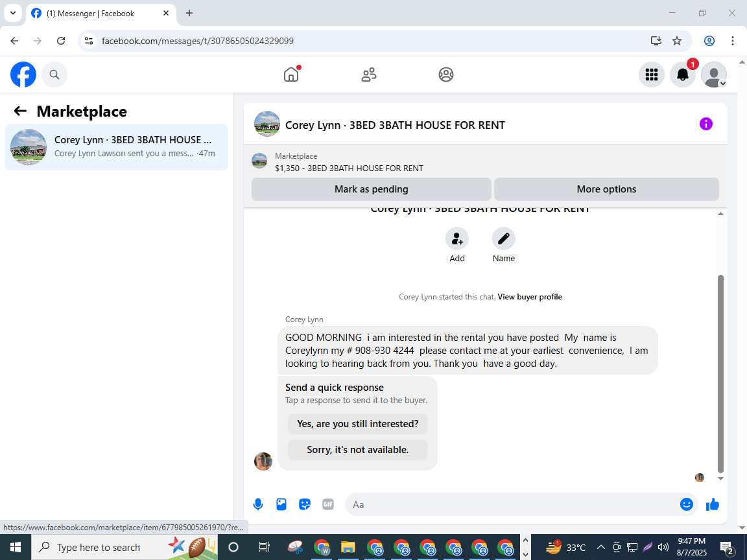
Task: Pick a GIF with the GIF icon
Action: 327,504
